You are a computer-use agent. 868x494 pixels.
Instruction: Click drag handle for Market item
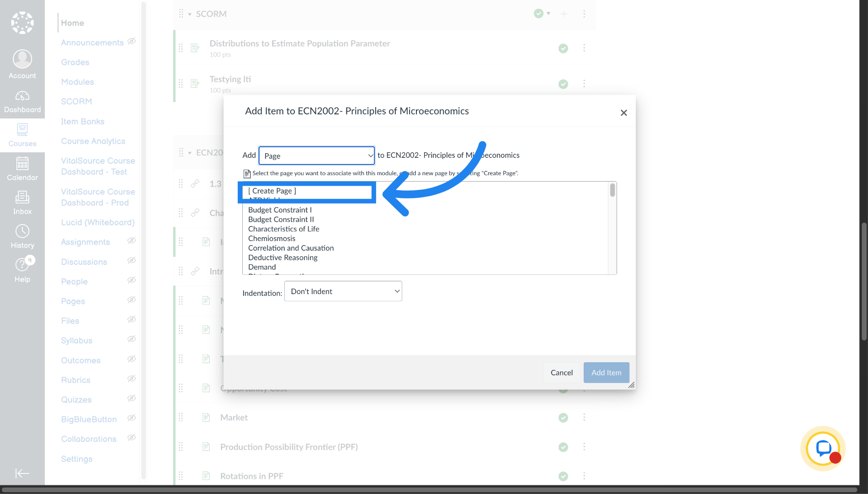pyautogui.click(x=181, y=417)
